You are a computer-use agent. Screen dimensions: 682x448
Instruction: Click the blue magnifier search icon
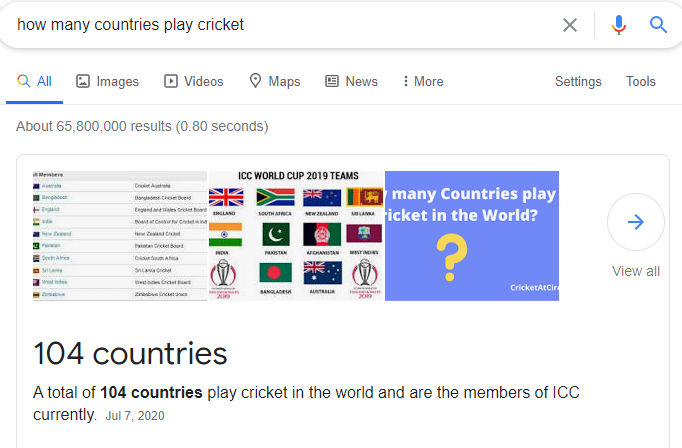[x=658, y=25]
